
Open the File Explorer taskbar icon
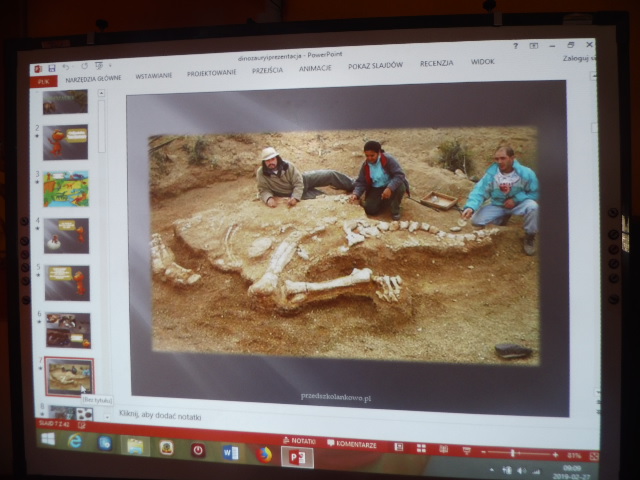(x=135, y=447)
